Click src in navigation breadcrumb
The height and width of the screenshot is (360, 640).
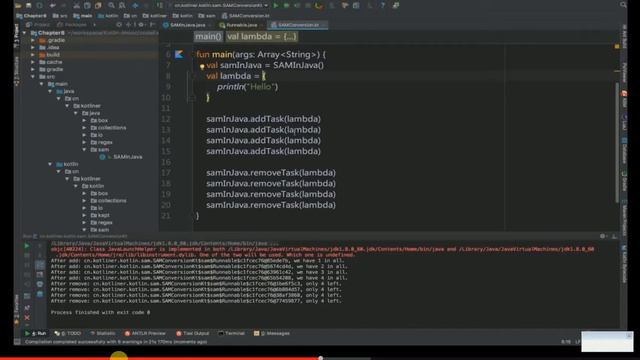(x=60, y=16)
